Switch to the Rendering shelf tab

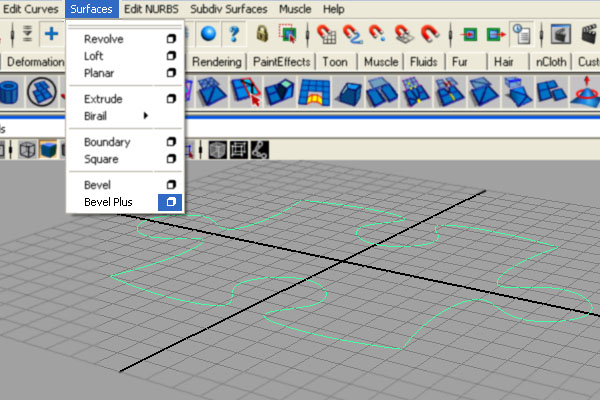pyautogui.click(x=217, y=62)
